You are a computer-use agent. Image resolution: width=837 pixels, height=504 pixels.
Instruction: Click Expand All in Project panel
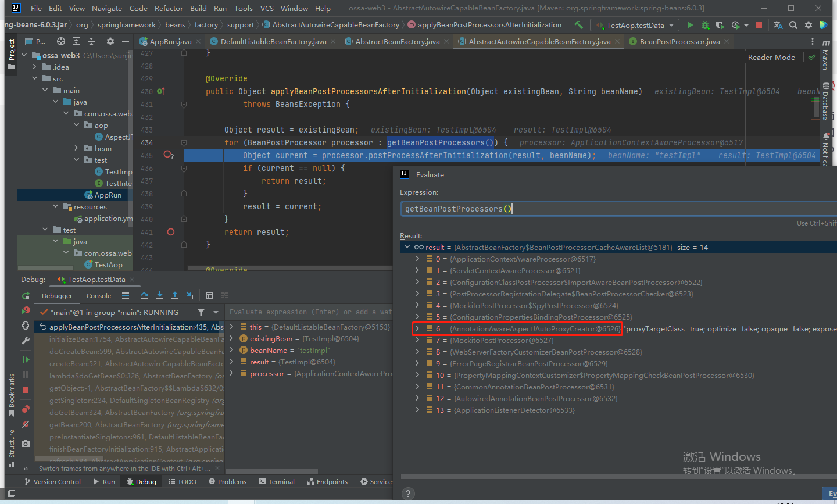point(76,41)
